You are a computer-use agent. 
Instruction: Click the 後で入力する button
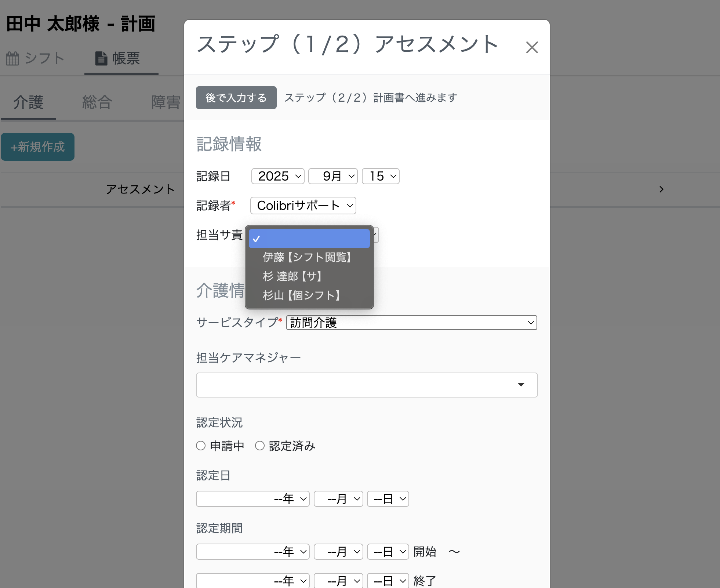pos(236,97)
